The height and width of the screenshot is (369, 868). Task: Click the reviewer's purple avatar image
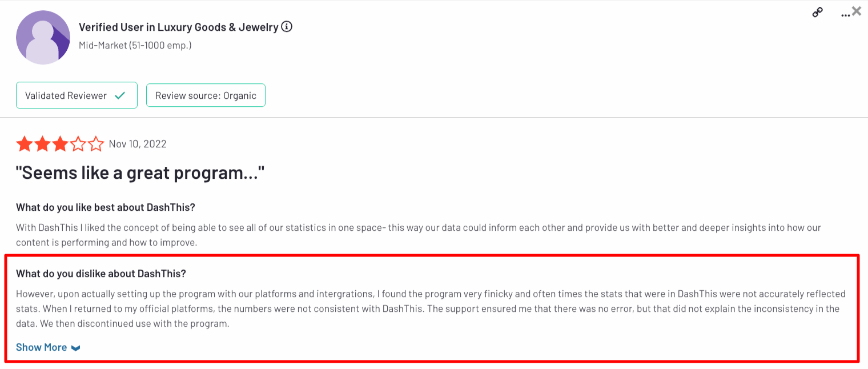point(43,37)
